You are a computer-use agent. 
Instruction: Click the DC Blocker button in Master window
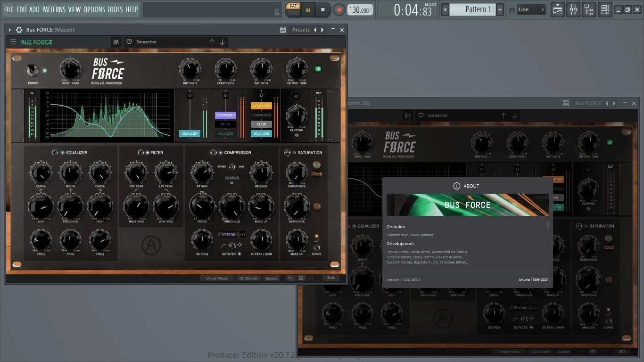pos(248,278)
